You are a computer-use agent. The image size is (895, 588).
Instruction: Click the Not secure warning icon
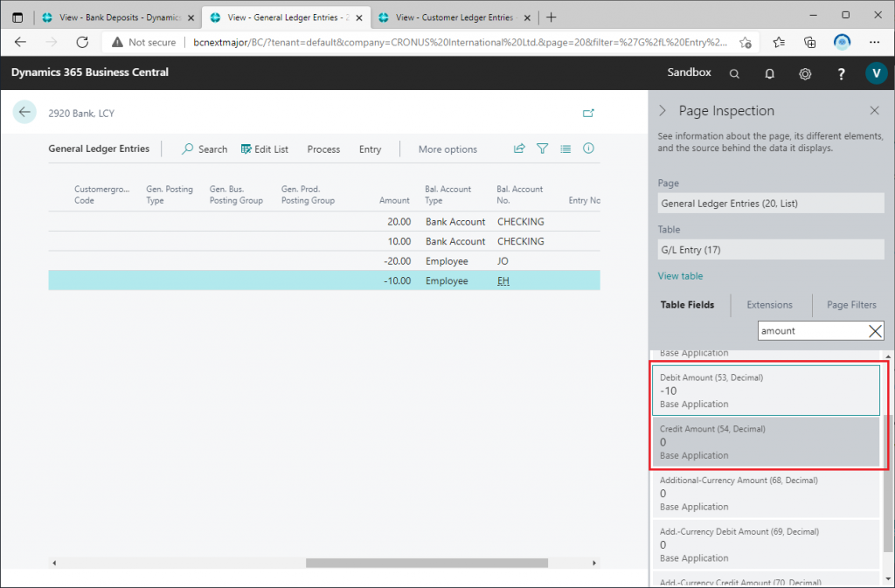(118, 42)
